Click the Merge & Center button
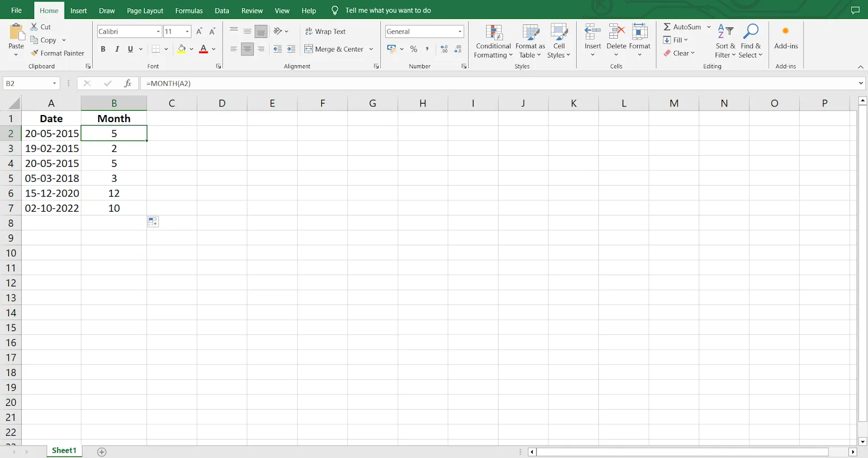The width and height of the screenshot is (868, 458). coord(334,49)
